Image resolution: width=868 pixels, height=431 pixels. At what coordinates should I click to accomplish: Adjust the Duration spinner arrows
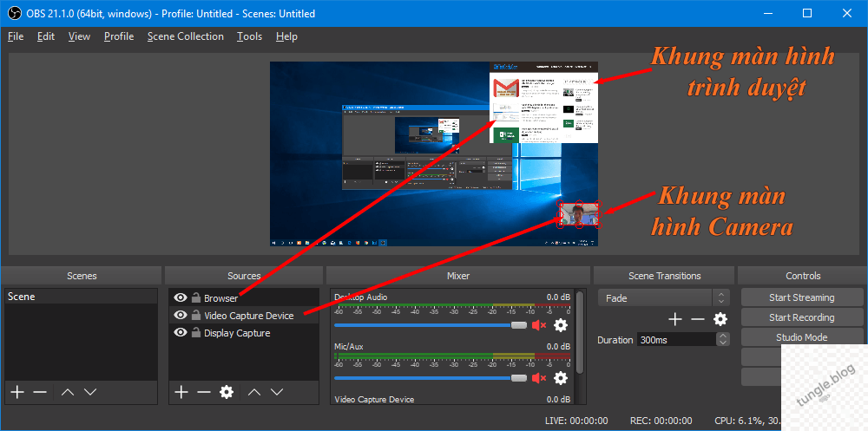tap(723, 340)
